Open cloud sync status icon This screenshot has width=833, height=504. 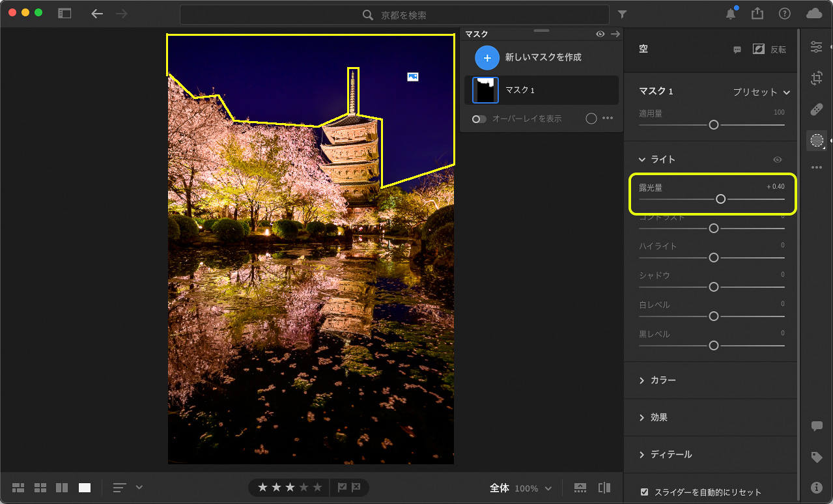click(814, 14)
